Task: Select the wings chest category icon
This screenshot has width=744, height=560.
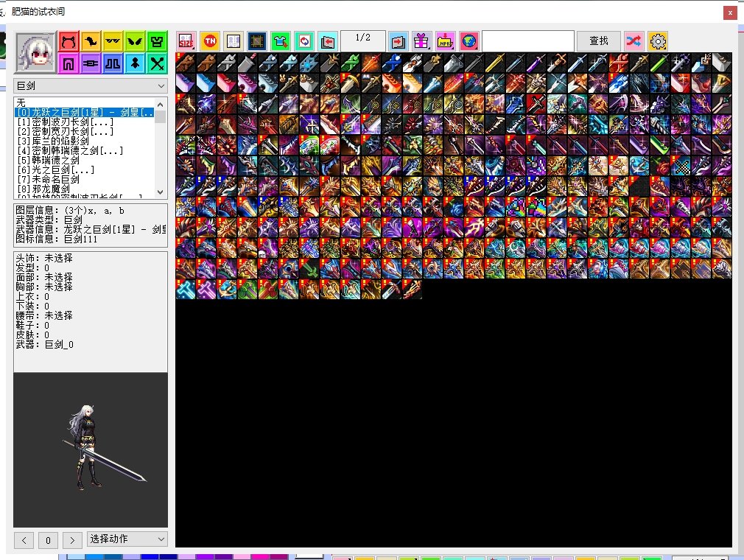Action: coord(135,42)
